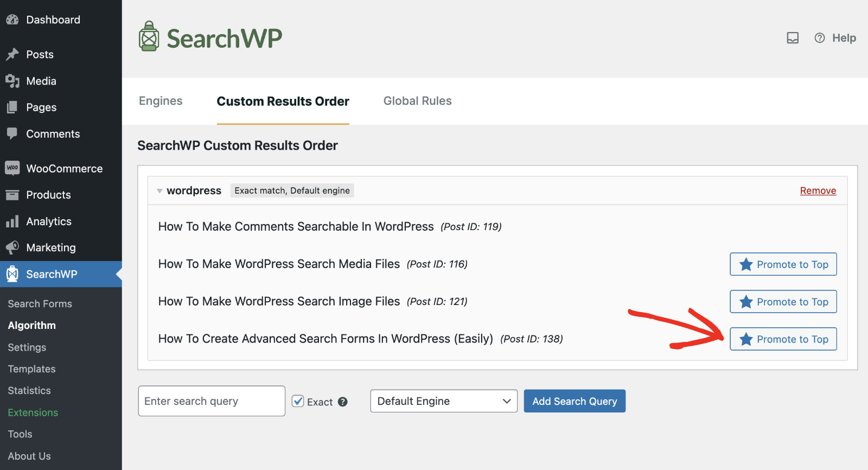Open Search Forms submenu item
Viewport: 868px width, 470px height.
40,304
